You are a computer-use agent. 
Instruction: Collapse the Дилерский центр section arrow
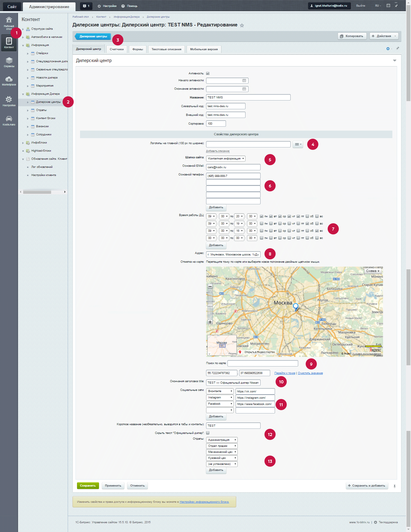(394, 61)
